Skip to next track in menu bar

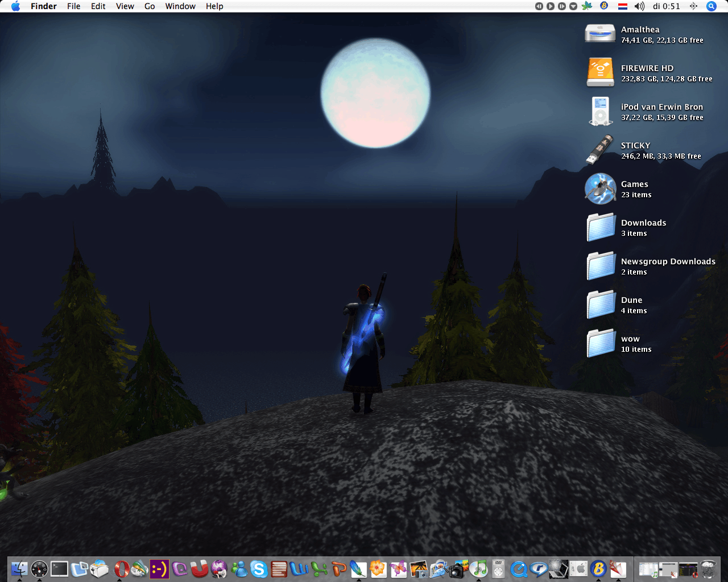click(x=562, y=6)
